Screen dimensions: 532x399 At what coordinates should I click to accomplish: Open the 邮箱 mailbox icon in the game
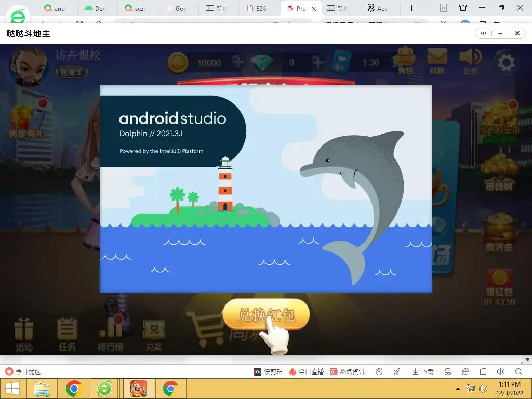(437, 61)
